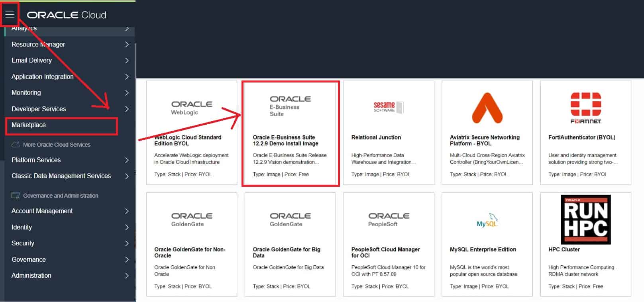Click 'Type: Stack | Price: Free' on HPC card
The image size is (644, 302).
click(575, 286)
